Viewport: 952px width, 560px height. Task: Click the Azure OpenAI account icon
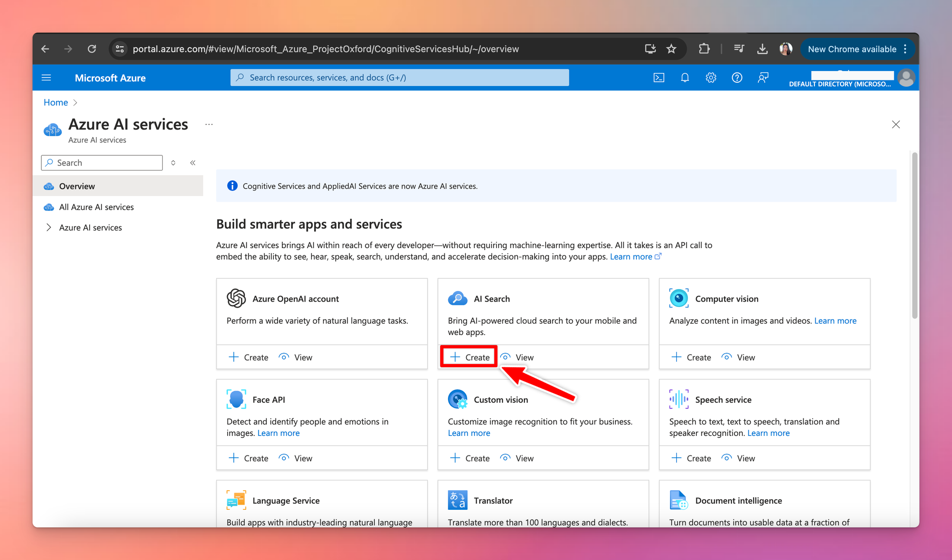(x=236, y=298)
